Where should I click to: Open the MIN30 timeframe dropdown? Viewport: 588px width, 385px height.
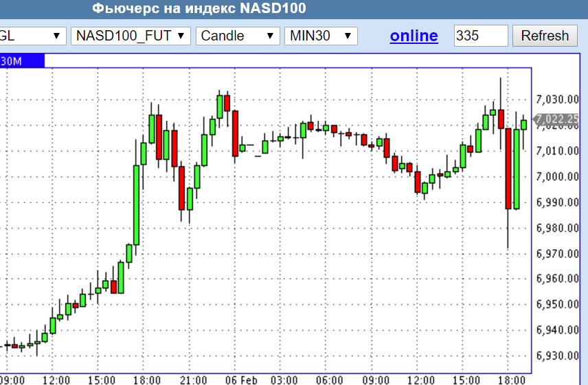[321, 36]
